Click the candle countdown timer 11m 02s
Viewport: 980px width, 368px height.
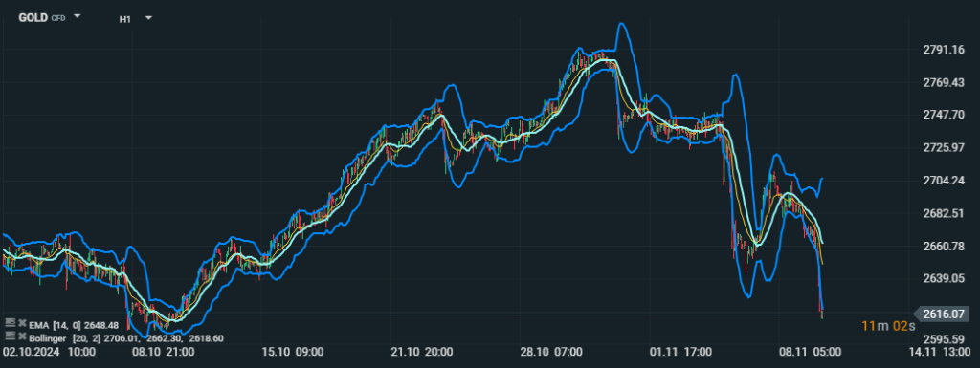(x=888, y=325)
